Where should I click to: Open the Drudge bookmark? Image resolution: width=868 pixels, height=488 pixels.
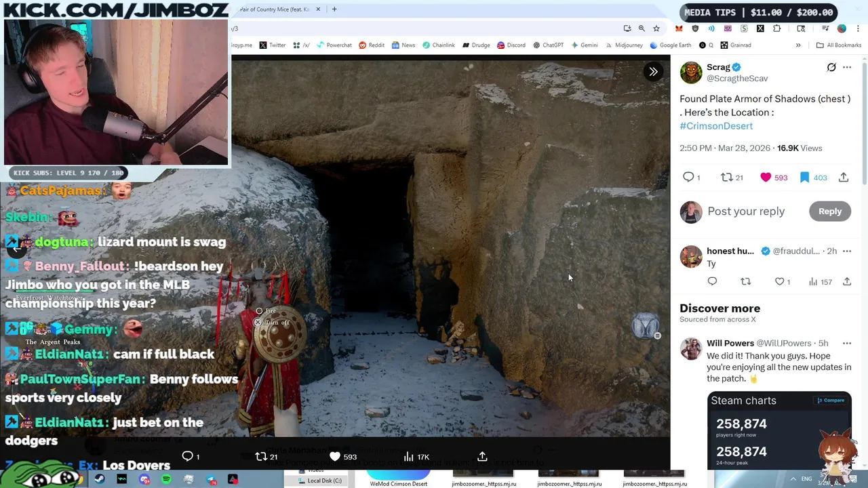(x=475, y=45)
